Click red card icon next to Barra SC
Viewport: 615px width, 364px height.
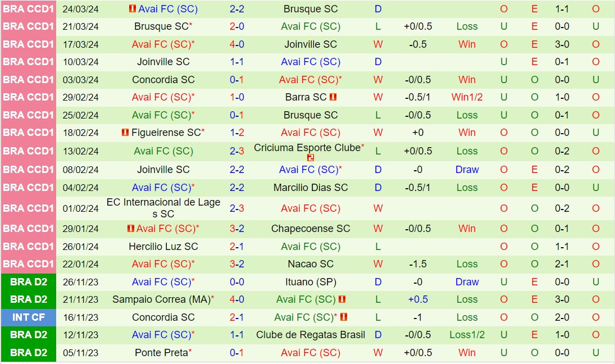click(x=333, y=97)
